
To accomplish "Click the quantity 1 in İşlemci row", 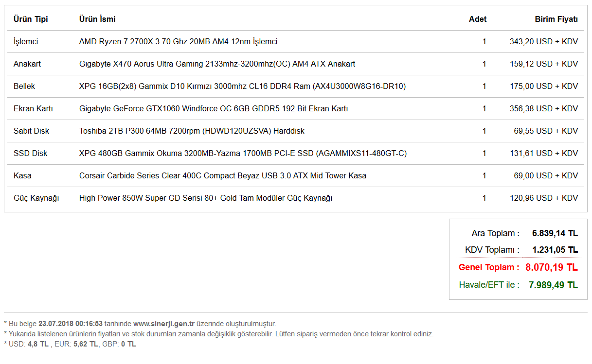I will (x=484, y=42).
